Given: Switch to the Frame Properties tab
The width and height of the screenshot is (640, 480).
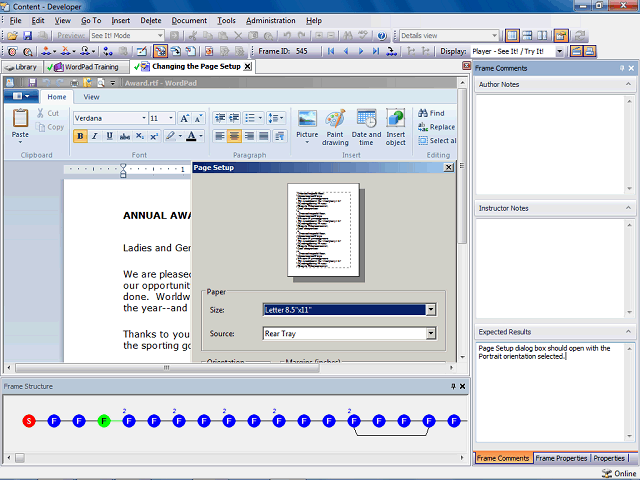Looking at the screenshot, I should (561, 458).
